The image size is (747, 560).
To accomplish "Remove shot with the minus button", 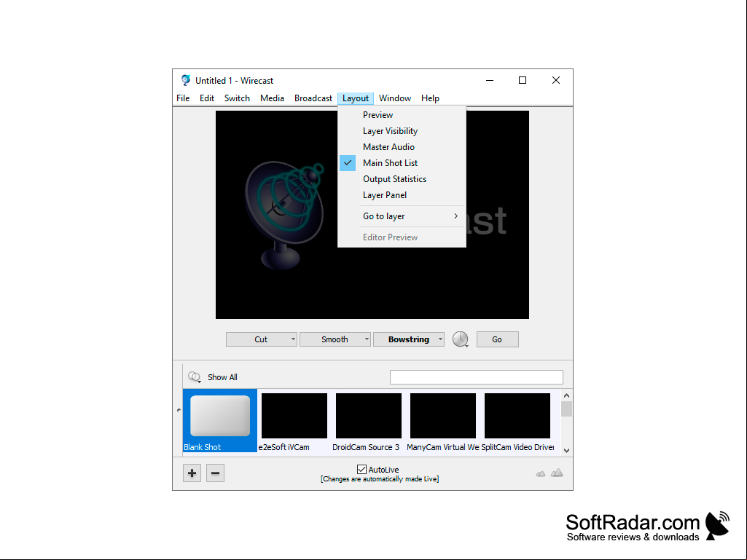I will click(x=215, y=473).
